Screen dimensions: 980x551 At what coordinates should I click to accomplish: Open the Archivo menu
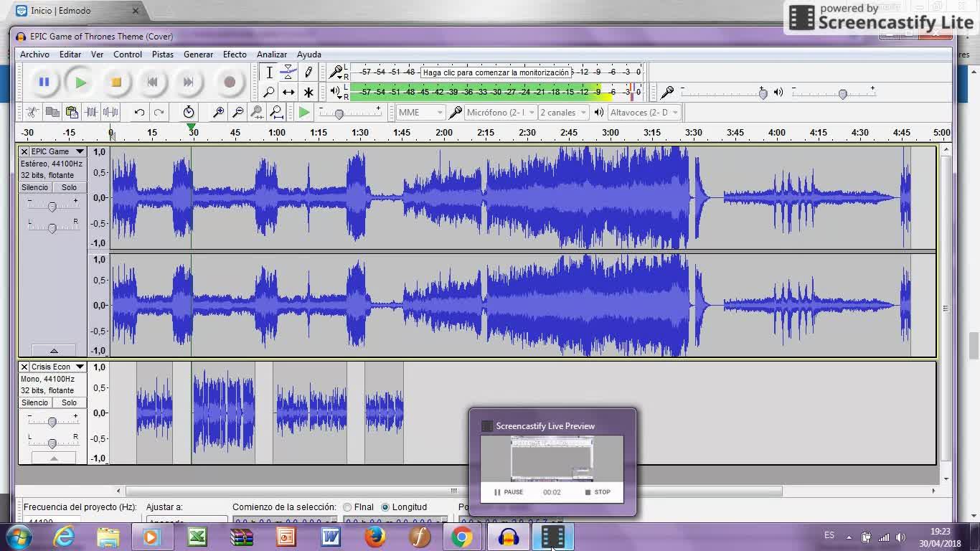[34, 55]
